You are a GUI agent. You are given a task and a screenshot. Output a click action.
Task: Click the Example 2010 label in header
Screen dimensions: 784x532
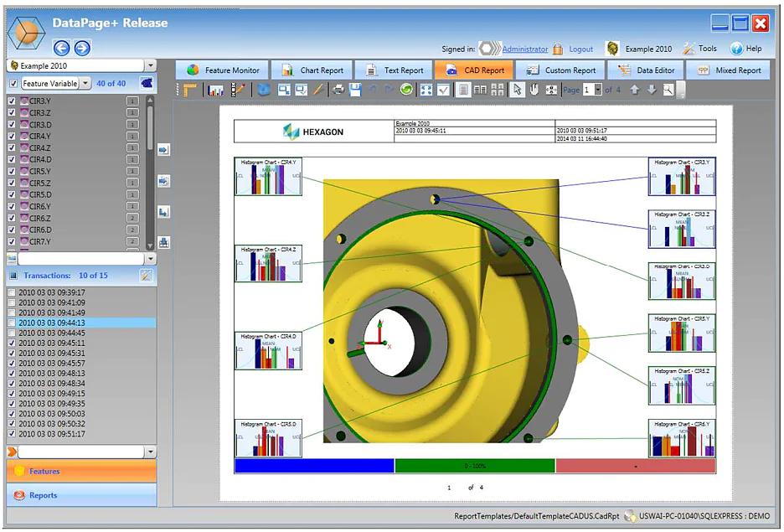pyautogui.click(x=648, y=49)
